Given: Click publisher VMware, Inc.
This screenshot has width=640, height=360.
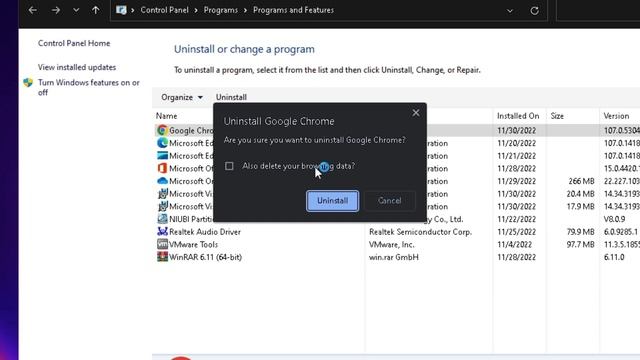Looking at the screenshot, I should coord(391,244).
